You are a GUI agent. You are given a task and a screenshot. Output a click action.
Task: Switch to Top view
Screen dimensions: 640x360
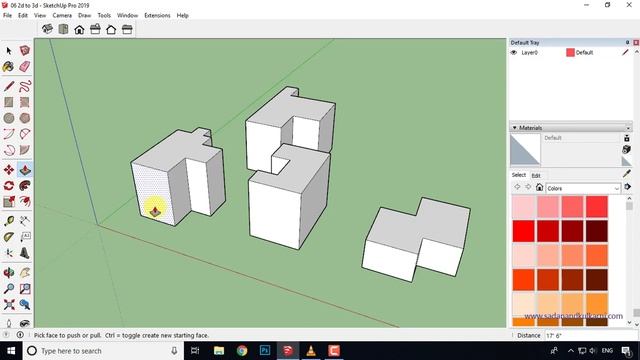[63, 29]
